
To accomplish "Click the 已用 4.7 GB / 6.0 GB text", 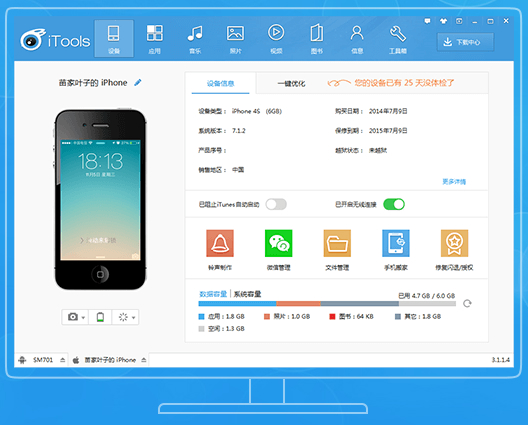I will coord(427,296).
